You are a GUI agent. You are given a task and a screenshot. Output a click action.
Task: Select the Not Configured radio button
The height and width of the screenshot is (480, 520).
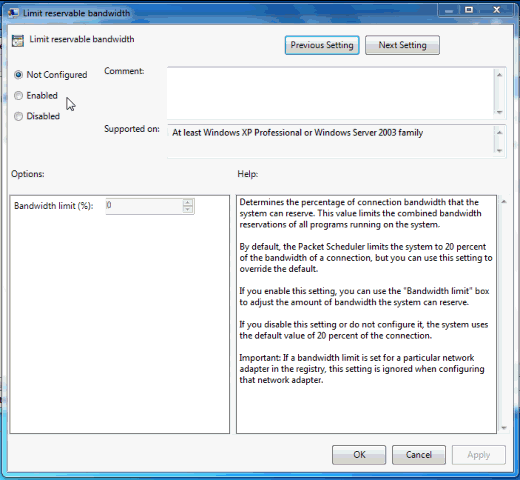[x=19, y=75]
